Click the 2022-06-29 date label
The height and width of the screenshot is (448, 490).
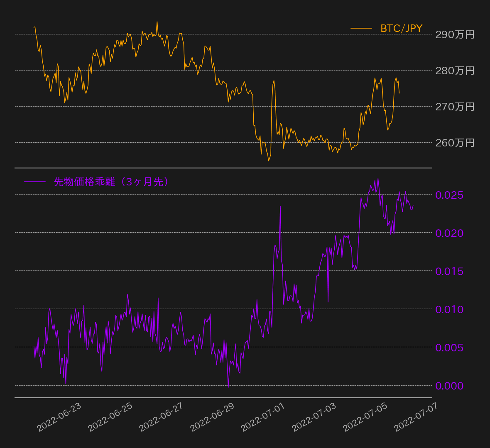coord(212,417)
